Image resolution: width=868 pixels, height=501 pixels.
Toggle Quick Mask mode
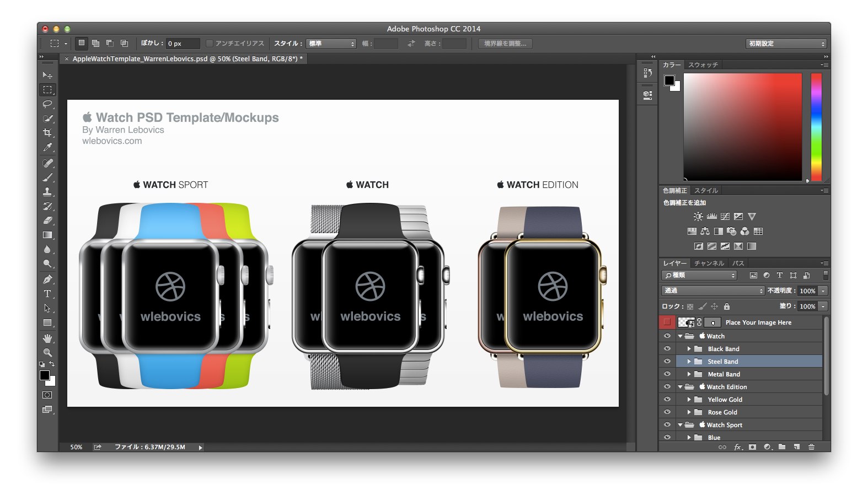(47, 395)
